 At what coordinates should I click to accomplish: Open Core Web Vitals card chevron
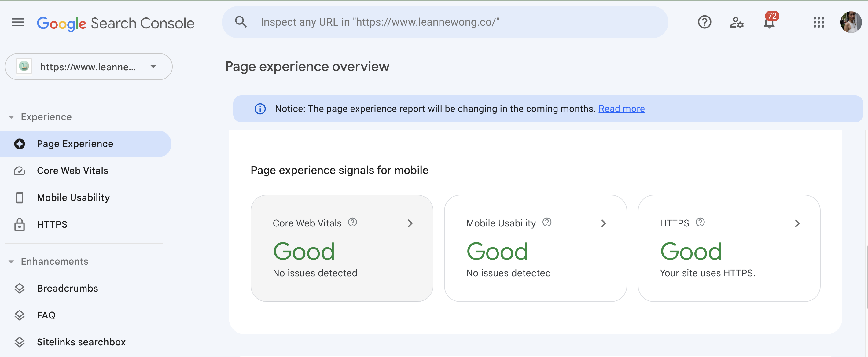coord(410,223)
